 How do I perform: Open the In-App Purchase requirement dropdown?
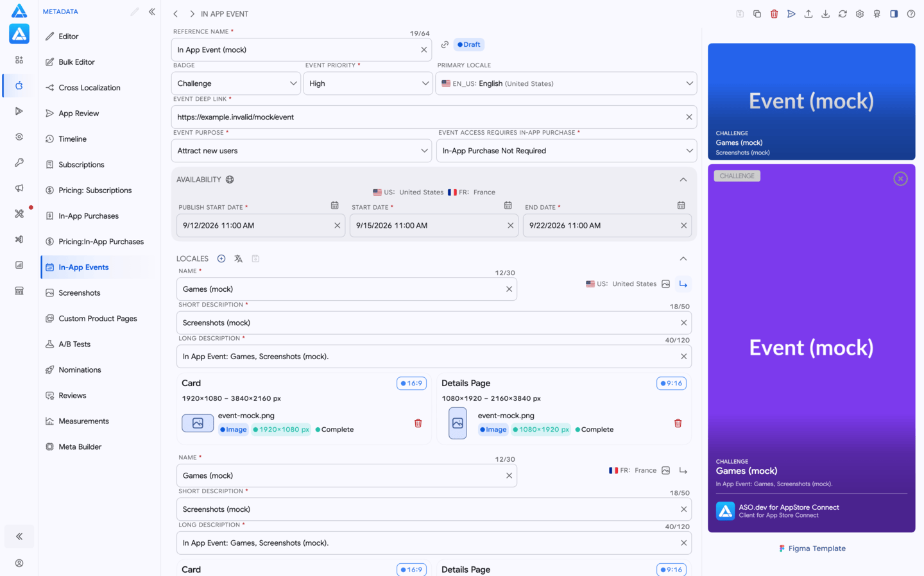tap(567, 151)
